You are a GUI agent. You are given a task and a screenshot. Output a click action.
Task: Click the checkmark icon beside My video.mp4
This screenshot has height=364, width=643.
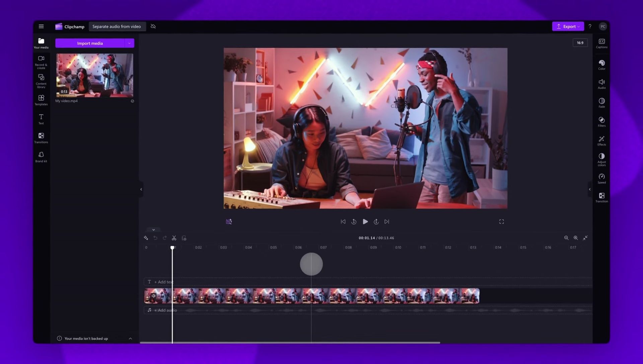pos(132,101)
